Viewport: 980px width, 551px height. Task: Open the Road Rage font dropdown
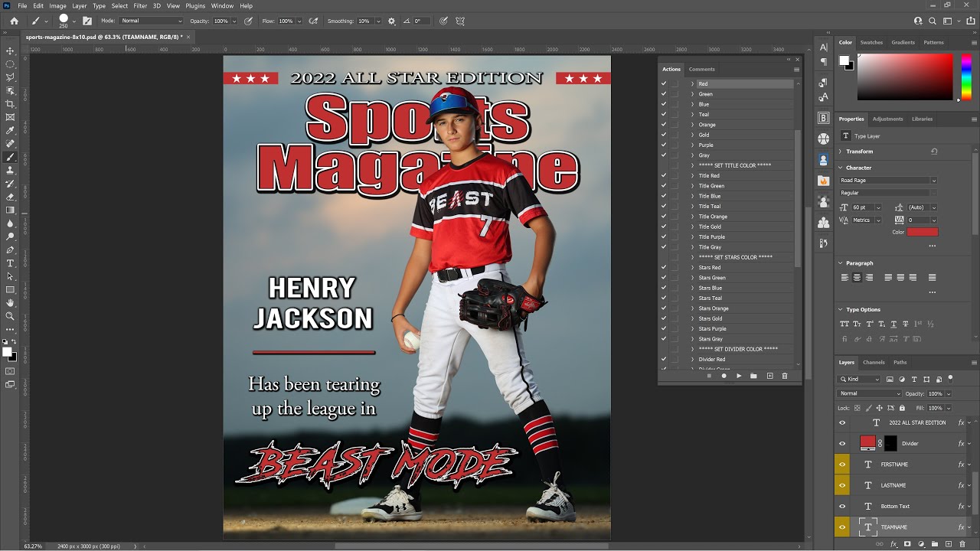pyautogui.click(x=933, y=181)
